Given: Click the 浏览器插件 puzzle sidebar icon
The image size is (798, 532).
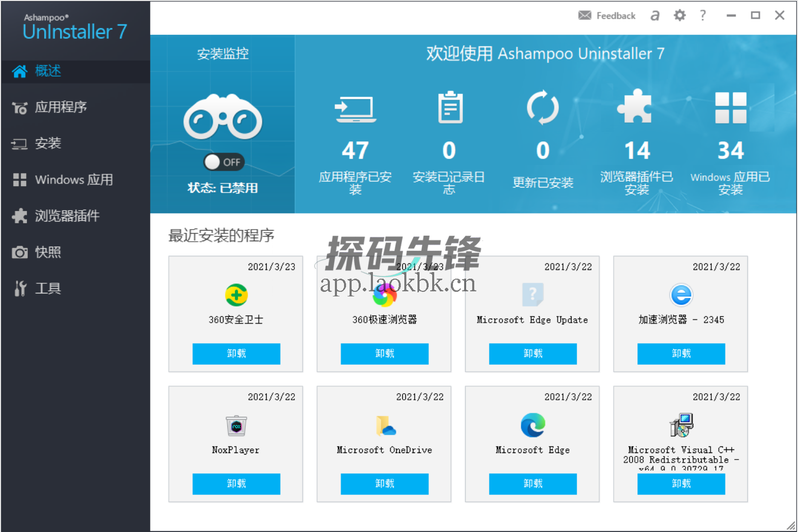Looking at the screenshot, I should (x=20, y=216).
